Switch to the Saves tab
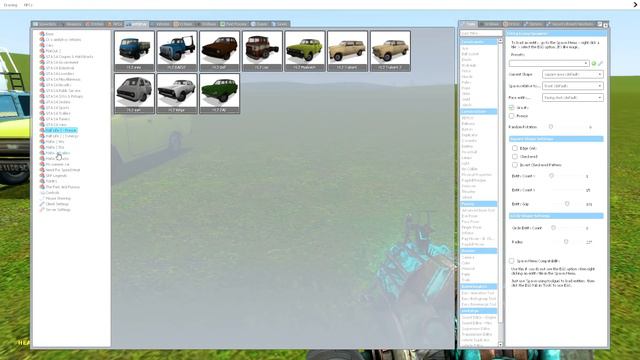Screen dimensions: 640x360 pyautogui.click(x=280, y=24)
